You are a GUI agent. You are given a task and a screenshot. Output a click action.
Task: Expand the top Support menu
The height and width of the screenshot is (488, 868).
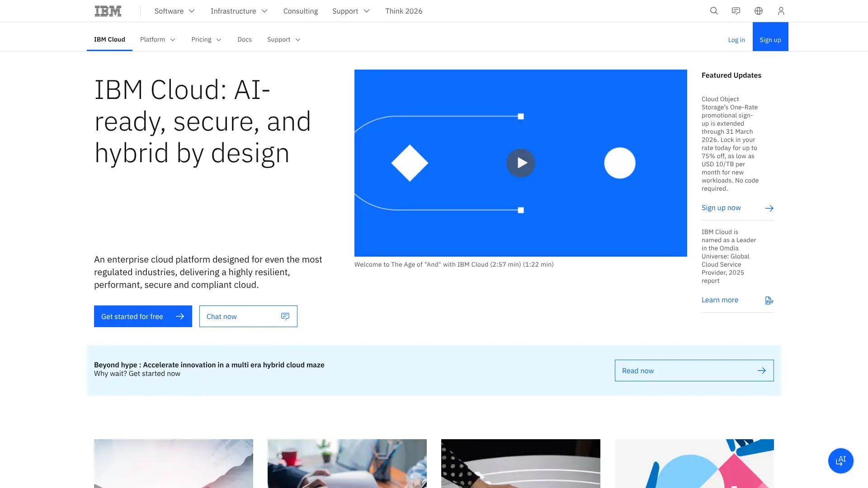[351, 11]
